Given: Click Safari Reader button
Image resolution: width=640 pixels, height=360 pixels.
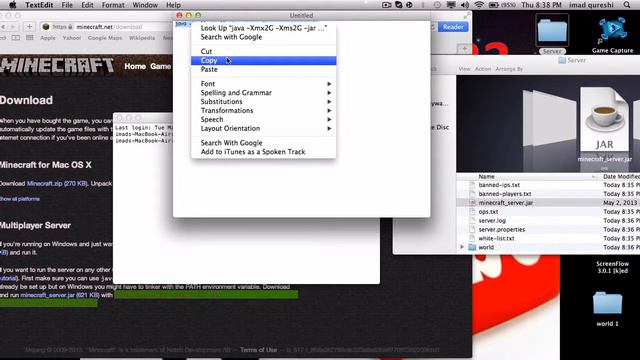Looking at the screenshot, I should pos(453,27).
